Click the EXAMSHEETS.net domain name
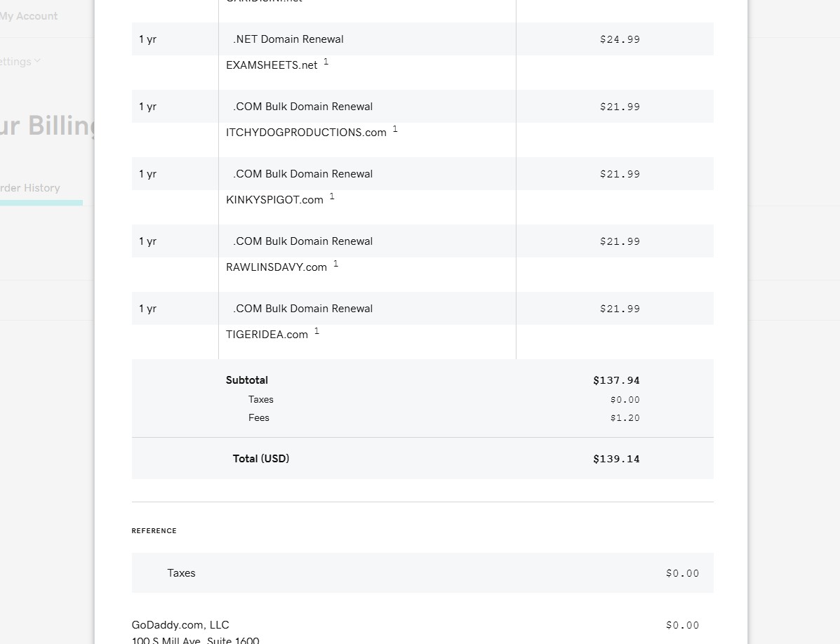840x644 pixels. coord(272,65)
